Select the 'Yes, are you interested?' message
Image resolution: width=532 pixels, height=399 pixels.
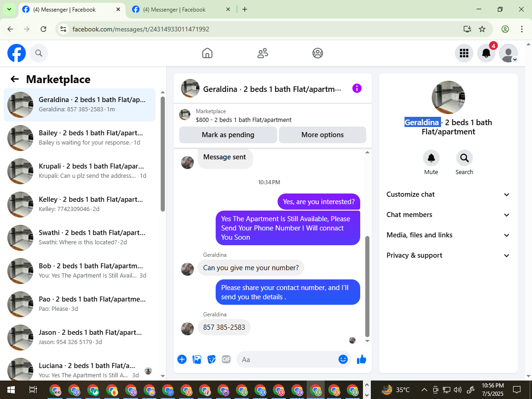(x=319, y=202)
